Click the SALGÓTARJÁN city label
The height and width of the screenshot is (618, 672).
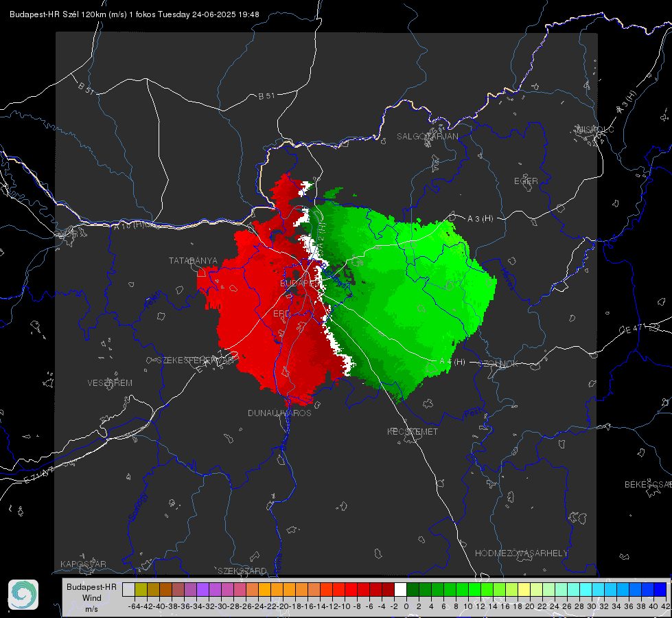[427, 137]
